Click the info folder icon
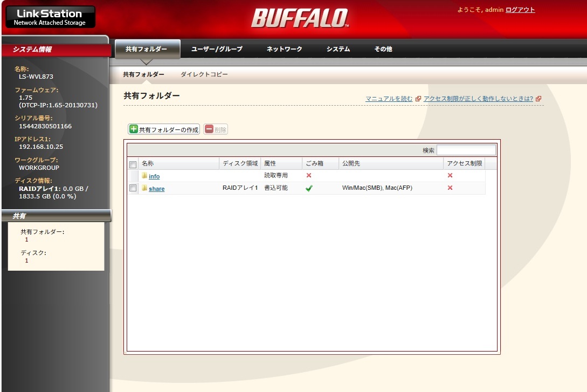587x392 pixels. (144, 175)
